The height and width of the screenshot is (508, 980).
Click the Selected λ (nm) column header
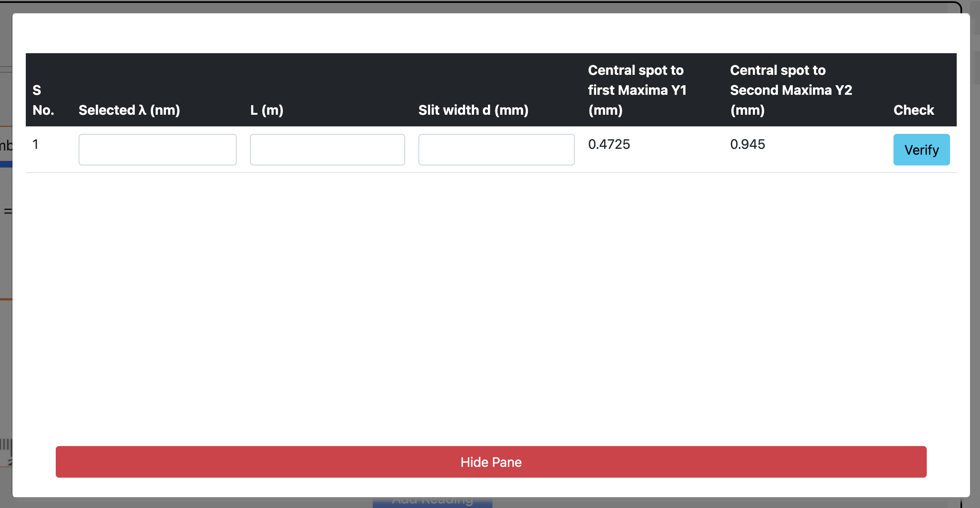[x=129, y=110]
